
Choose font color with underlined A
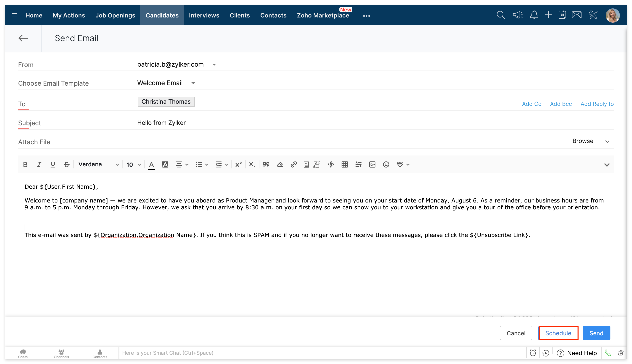point(151,165)
